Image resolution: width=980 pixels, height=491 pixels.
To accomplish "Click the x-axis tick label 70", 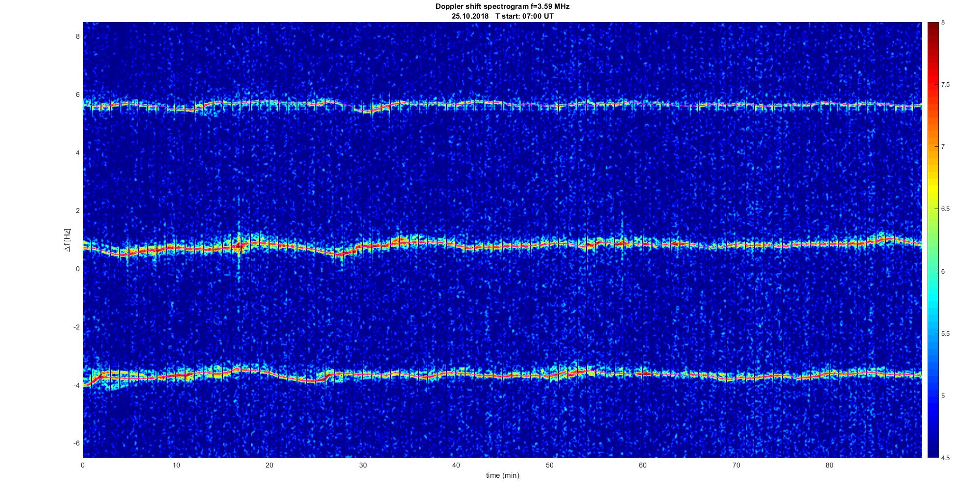I will 736,465.
